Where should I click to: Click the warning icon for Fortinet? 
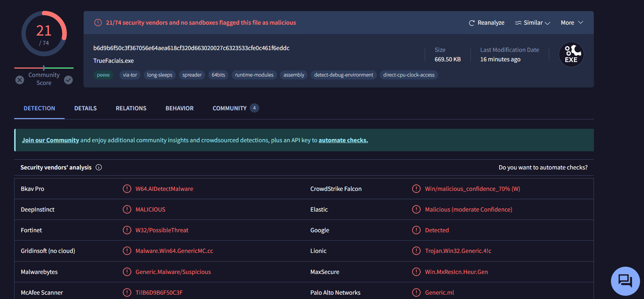[x=127, y=230]
